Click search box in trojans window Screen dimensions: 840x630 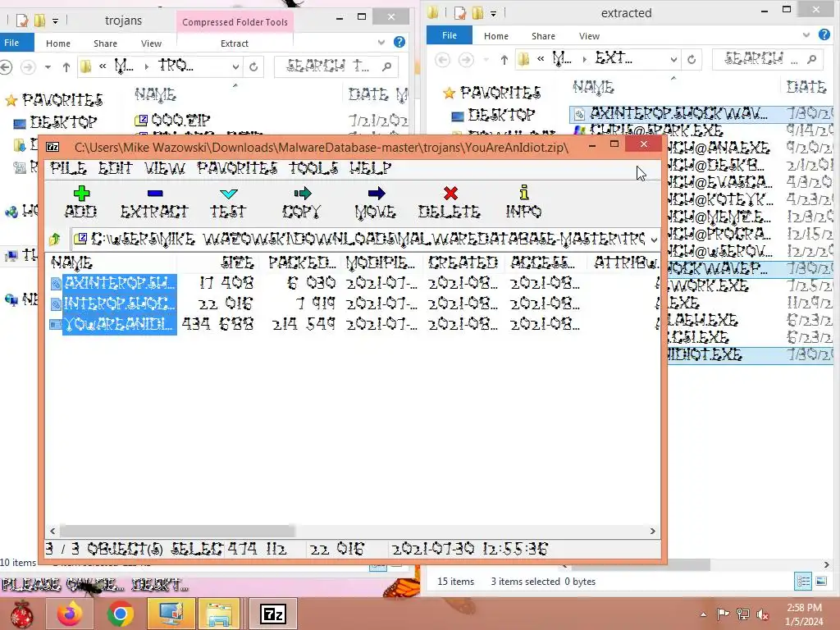click(x=335, y=66)
